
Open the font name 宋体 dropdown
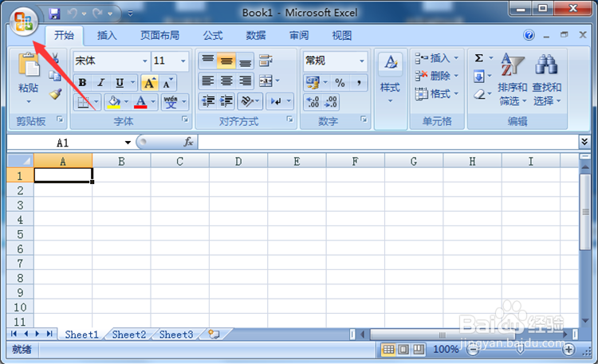[145, 61]
